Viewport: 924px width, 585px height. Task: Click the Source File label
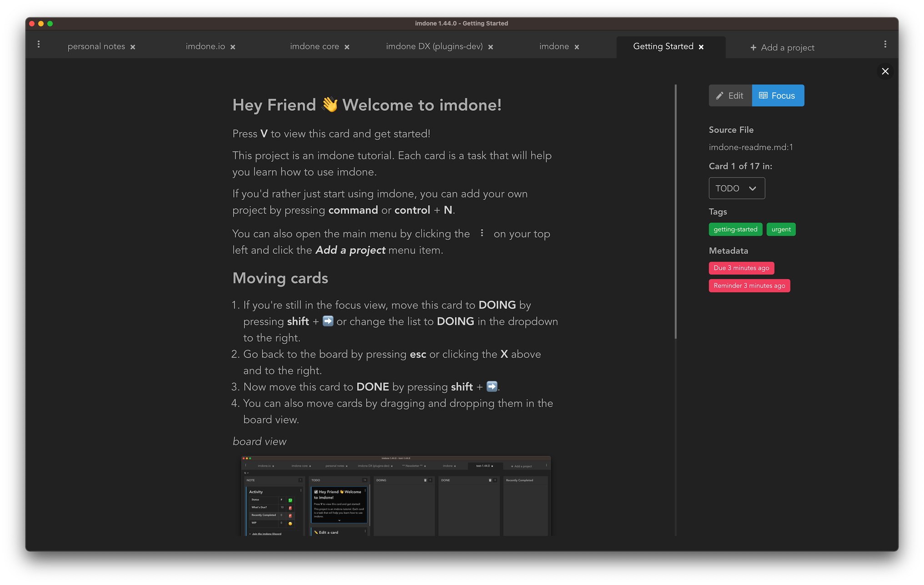[x=731, y=130]
